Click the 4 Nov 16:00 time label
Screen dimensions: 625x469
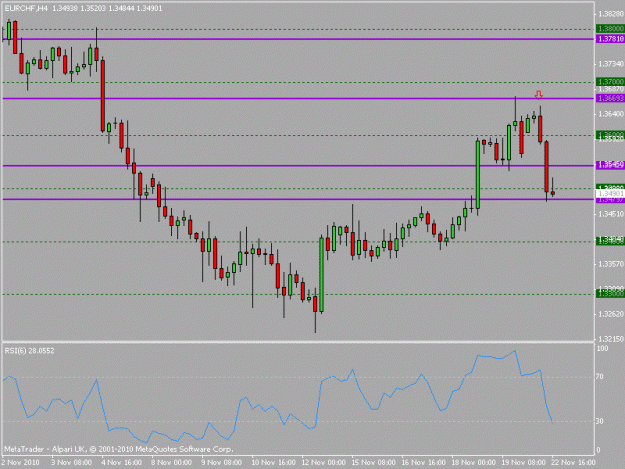coord(122,462)
